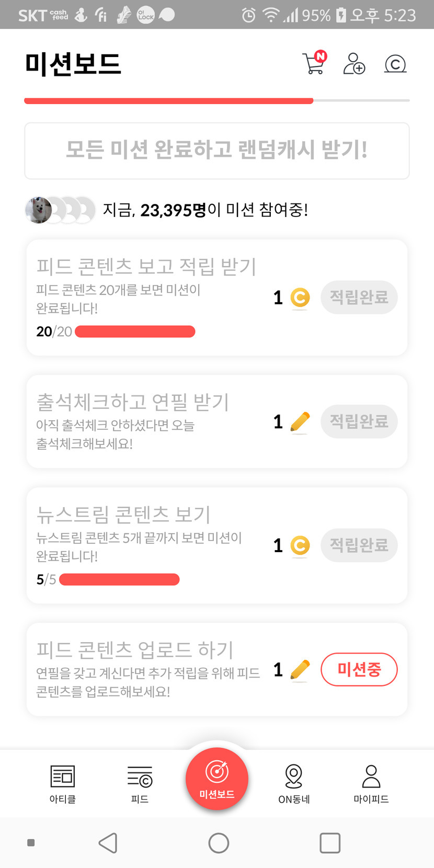Open the cash balance icon
This screenshot has height=868, width=434.
point(395,64)
